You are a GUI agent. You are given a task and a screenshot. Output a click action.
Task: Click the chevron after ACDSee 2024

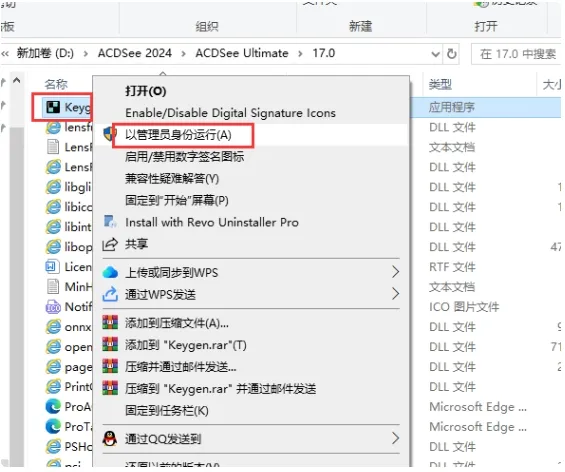pyautogui.click(x=183, y=54)
